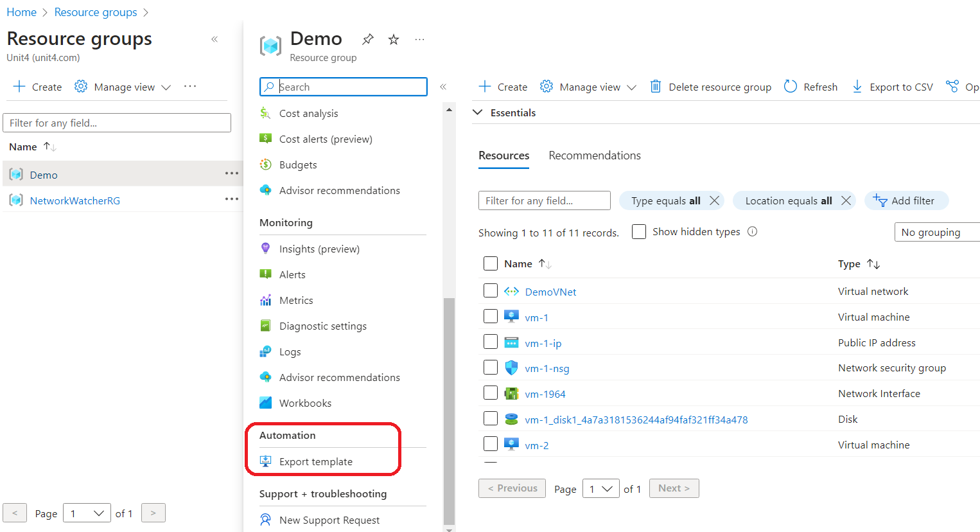
Task: Go to the Resource groups breadcrumb
Action: [x=96, y=12]
